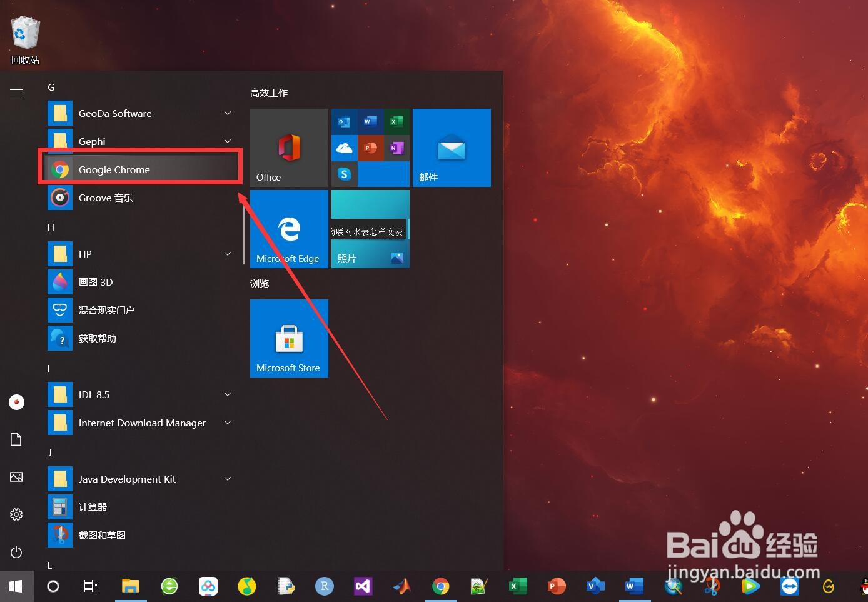The width and height of the screenshot is (868, 602).
Task: Open 混合现实门户 app
Action: (x=142, y=310)
